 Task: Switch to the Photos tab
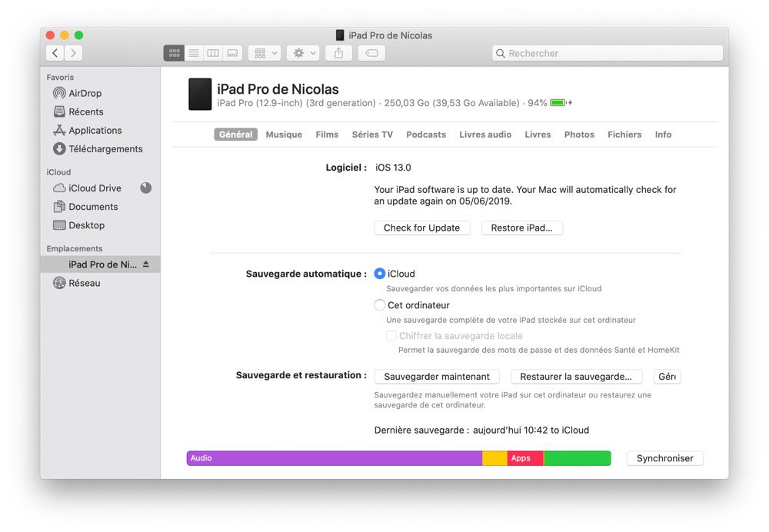(x=579, y=135)
